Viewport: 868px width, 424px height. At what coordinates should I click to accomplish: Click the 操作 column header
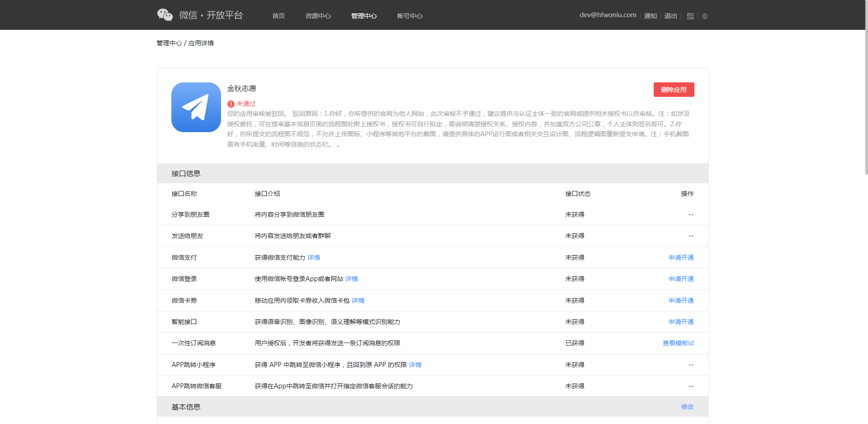coord(688,194)
